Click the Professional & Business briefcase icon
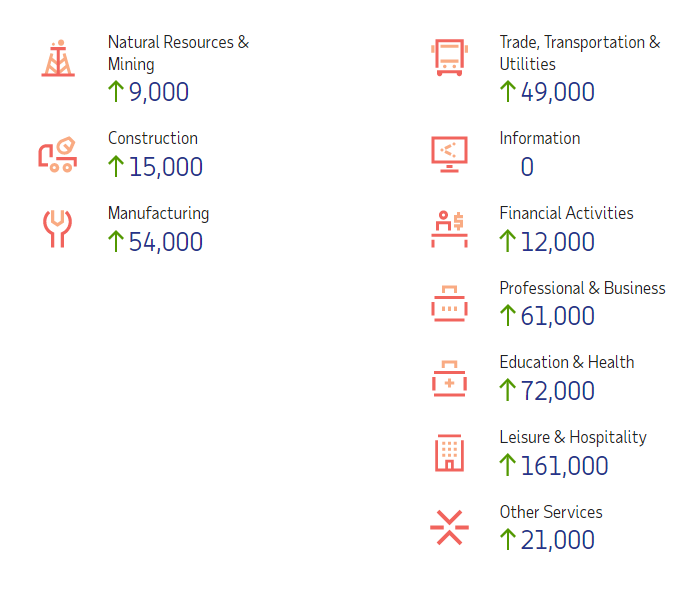Viewport: 698px width, 591px height. [x=449, y=304]
